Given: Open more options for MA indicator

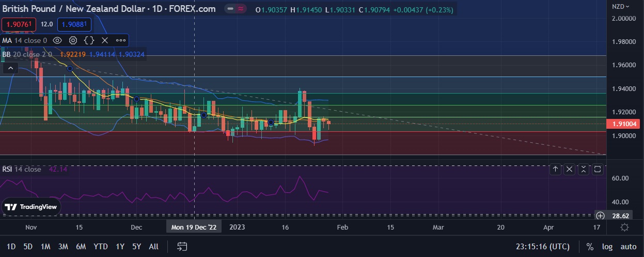Looking at the screenshot, I should point(120,40).
